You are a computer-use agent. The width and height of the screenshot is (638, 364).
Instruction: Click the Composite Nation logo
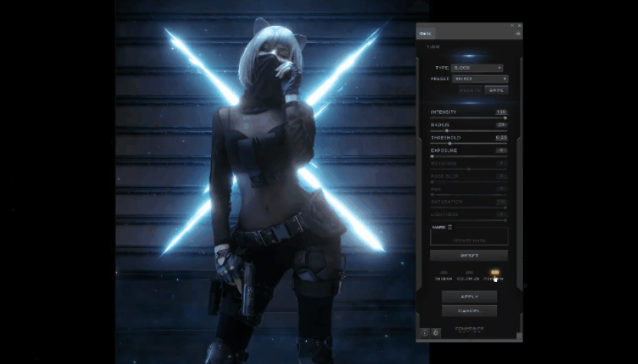469,330
